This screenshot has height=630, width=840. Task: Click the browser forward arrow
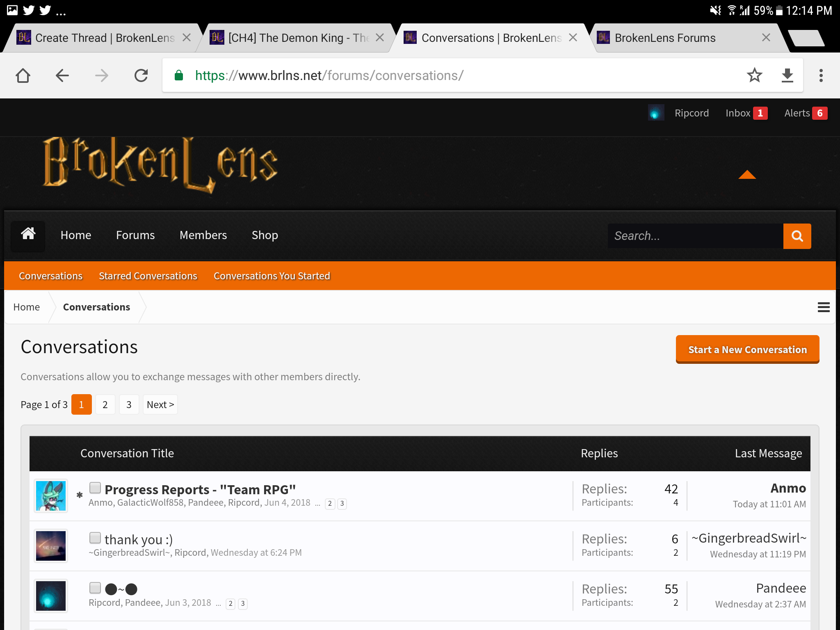(102, 75)
